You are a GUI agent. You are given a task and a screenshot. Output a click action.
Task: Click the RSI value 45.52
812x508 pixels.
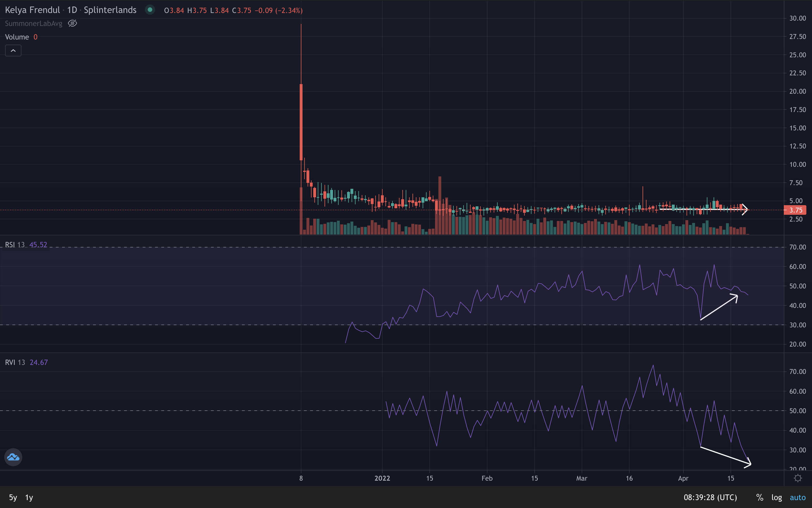pos(38,245)
